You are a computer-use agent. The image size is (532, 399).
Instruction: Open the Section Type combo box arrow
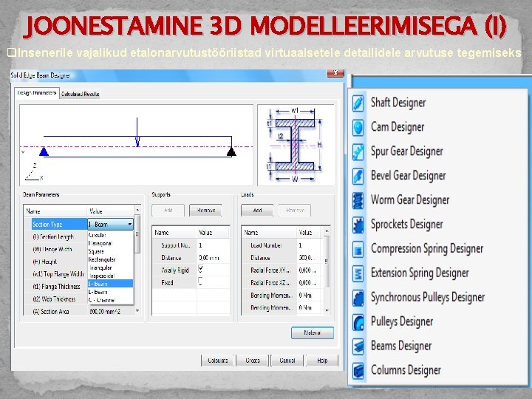click(130, 225)
